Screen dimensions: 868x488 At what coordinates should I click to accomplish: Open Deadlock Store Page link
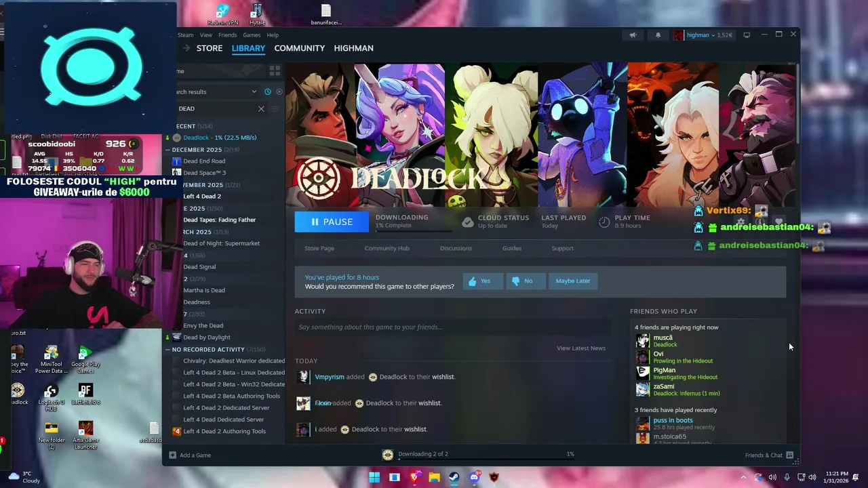(x=319, y=248)
